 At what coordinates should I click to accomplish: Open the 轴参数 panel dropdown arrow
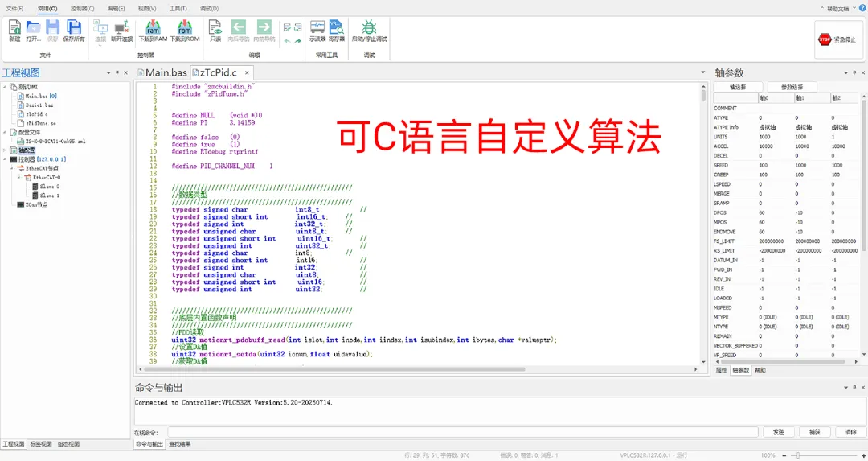click(845, 72)
